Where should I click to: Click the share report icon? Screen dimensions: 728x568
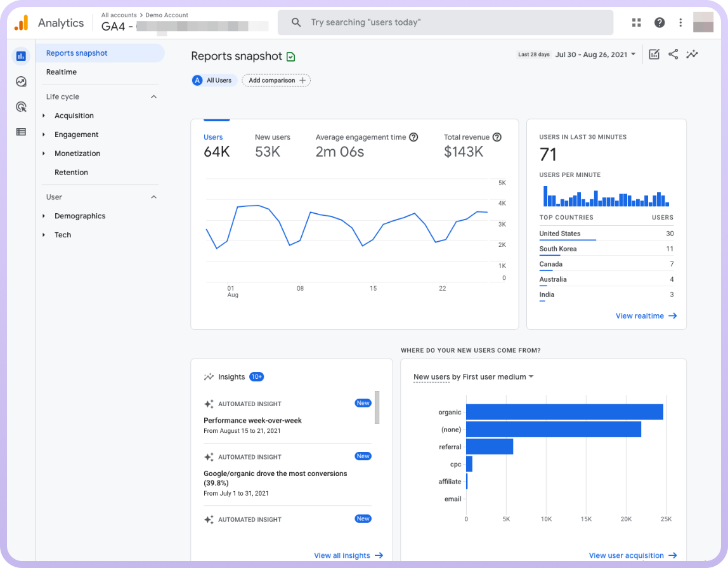(x=673, y=55)
